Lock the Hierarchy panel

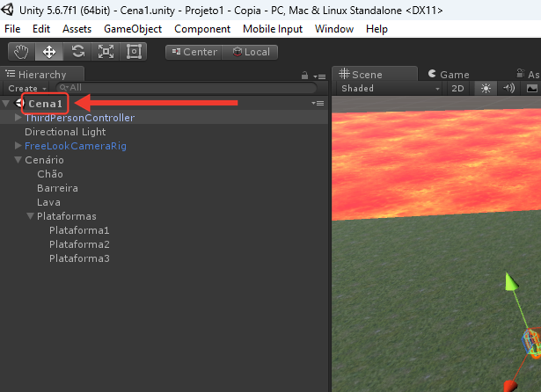[x=304, y=76]
